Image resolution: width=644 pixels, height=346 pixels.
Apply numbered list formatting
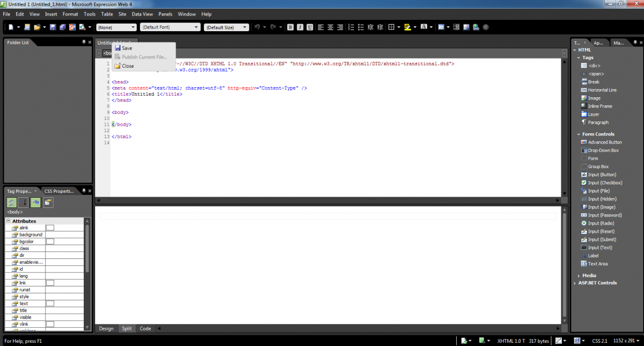(352, 27)
